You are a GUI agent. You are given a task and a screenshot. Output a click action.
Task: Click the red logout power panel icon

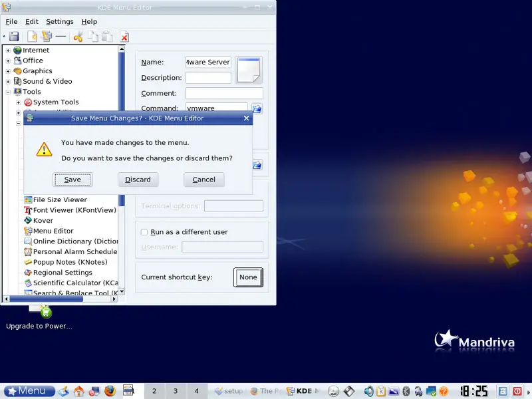[x=517, y=391]
